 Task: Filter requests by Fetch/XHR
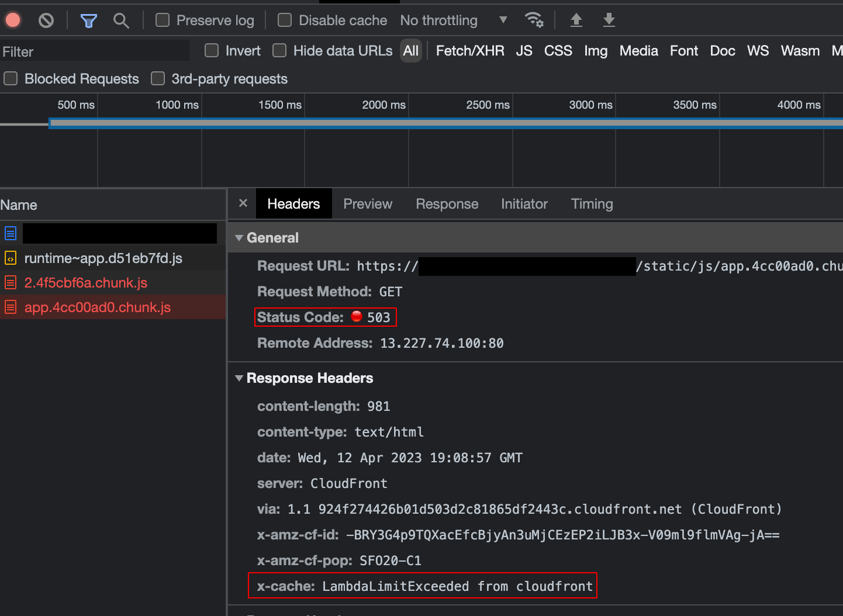pos(470,51)
